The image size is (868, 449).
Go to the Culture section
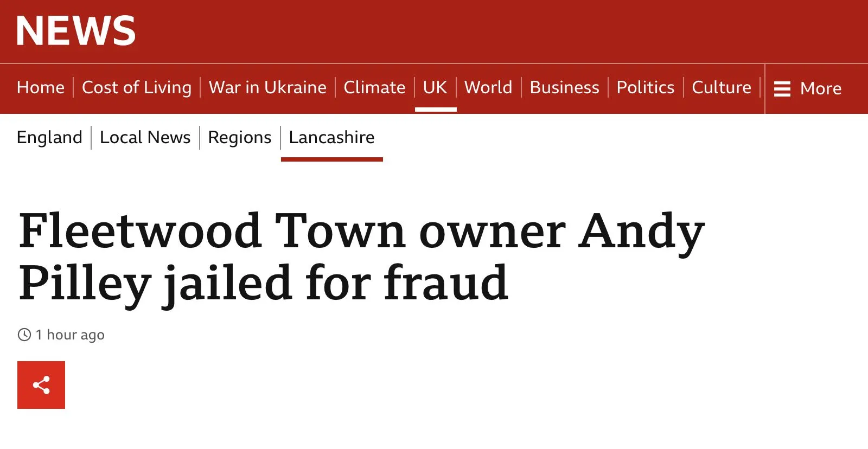click(722, 88)
